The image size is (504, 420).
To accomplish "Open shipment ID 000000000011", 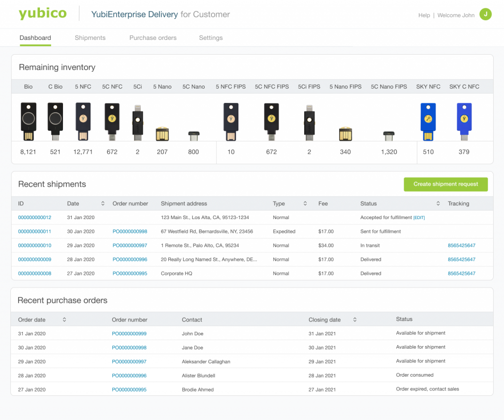I will pos(34,231).
